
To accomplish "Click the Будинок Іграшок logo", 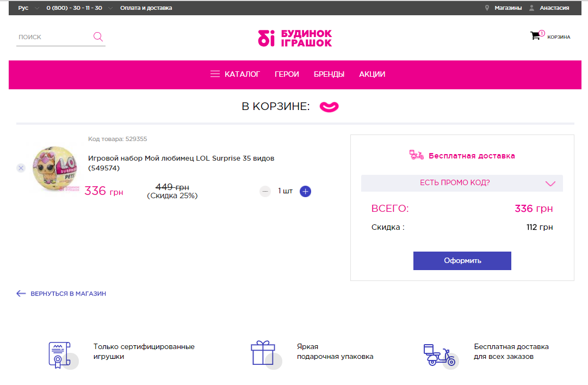I will coord(295,38).
